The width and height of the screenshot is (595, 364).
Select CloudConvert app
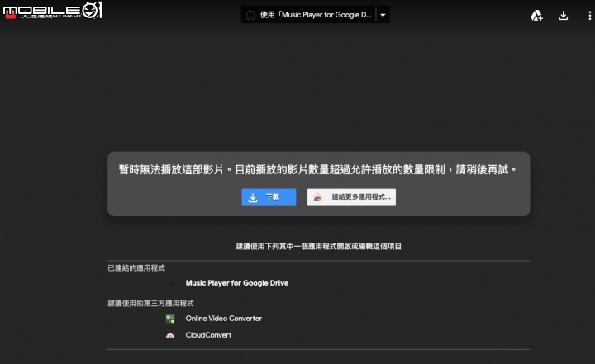pyautogui.click(x=208, y=335)
